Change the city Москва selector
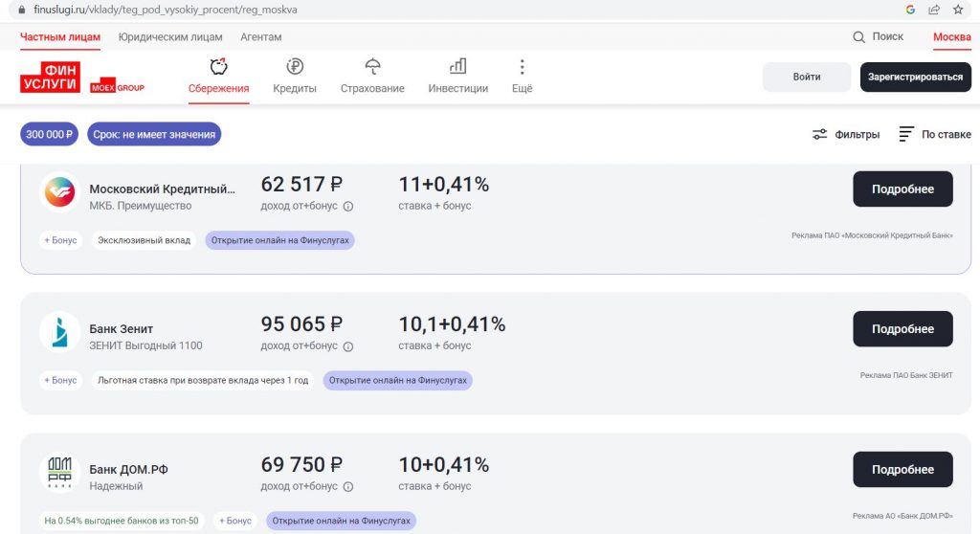980x534 pixels. (x=951, y=37)
